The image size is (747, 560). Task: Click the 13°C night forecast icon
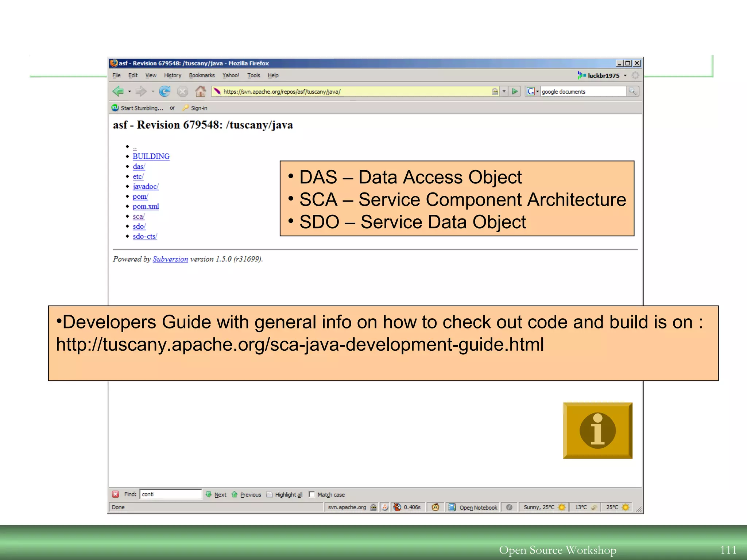(594, 507)
